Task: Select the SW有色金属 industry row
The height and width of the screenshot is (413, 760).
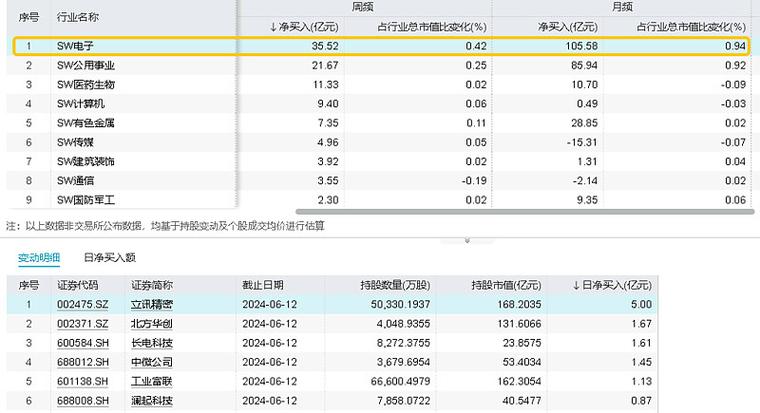Action: coord(380,123)
